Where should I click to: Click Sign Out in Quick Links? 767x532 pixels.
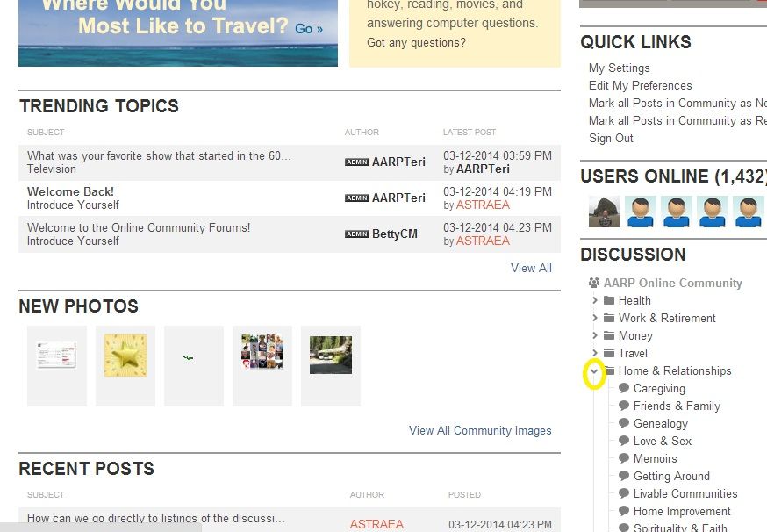click(611, 138)
